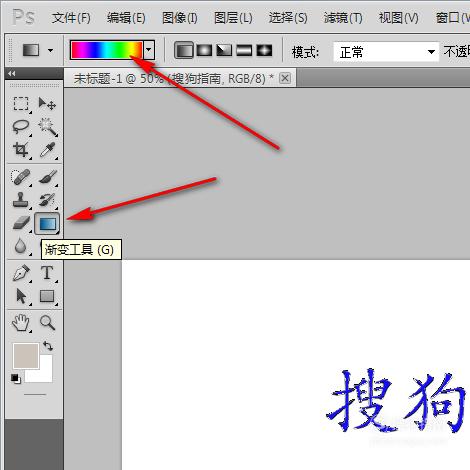The height and width of the screenshot is (470, 470).
Task: Select the Clone Stamp tool
Action: pyautogui.click(x=21, y=199)
